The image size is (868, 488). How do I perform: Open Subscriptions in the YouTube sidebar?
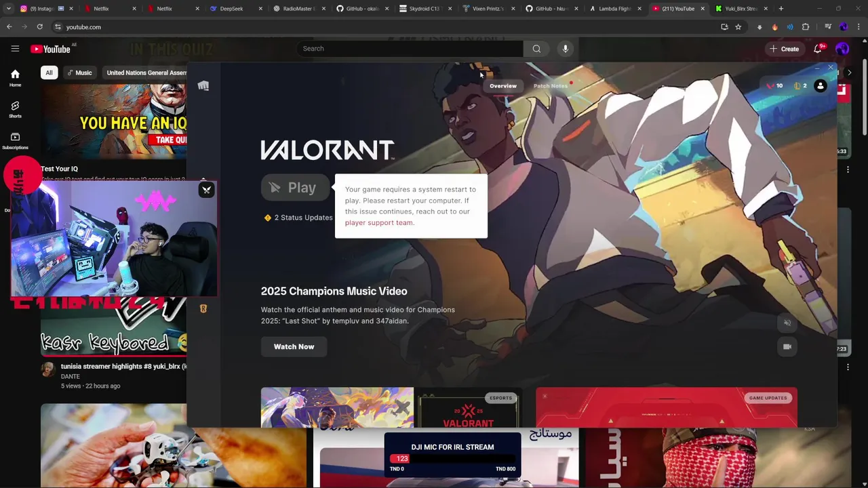click(x=15, y=141)
